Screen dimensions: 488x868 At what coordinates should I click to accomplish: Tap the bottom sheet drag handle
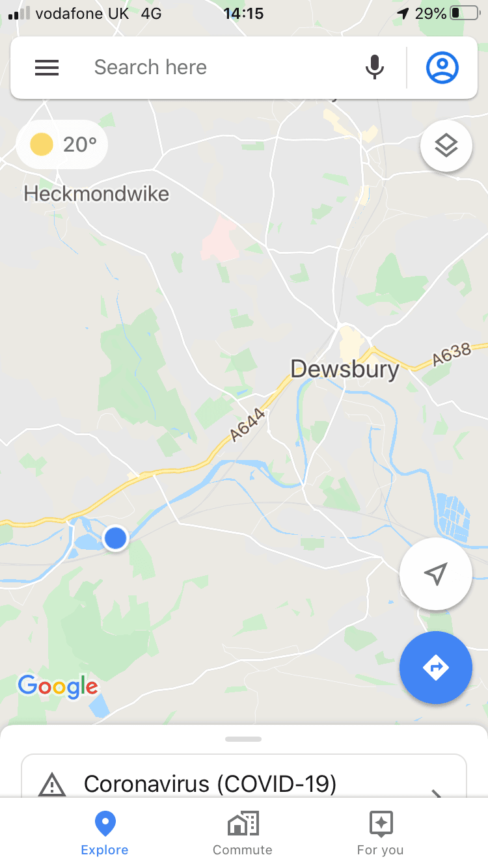243,739
